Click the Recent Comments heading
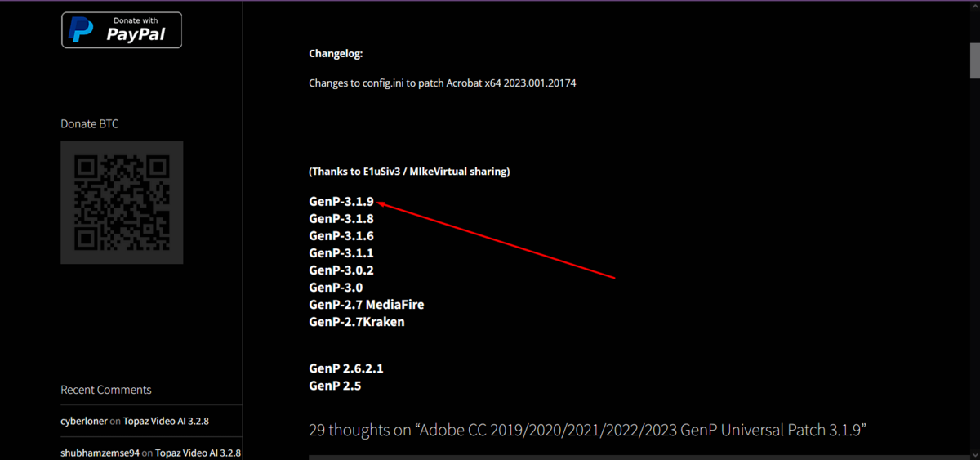This screenshot has height=460, width=980. coord(106,390)
